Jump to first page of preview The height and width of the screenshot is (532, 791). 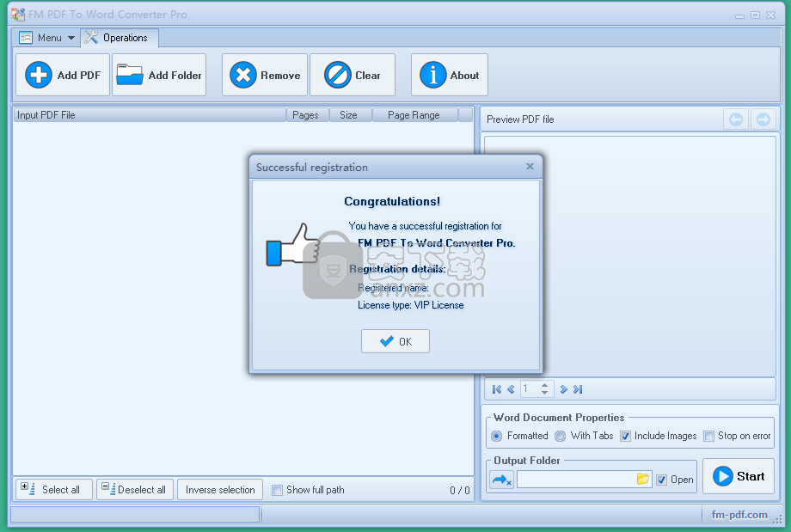[x=497, y=389]
